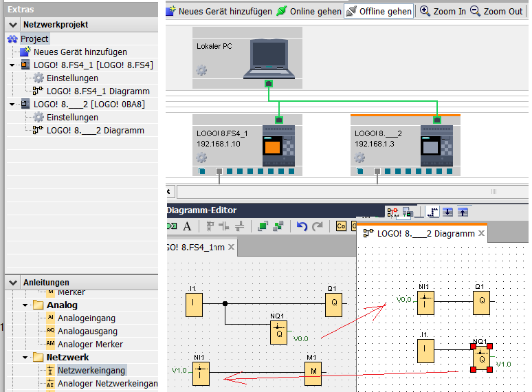Open settings gear on LOGO! 8.FS4_1 device
The image size is (532, 392).
coord(201,157)
